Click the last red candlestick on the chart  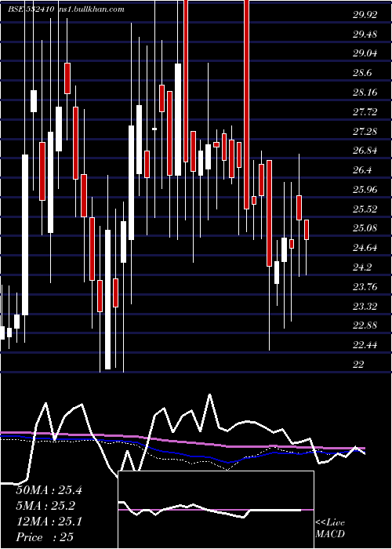(x=307, y=230)
